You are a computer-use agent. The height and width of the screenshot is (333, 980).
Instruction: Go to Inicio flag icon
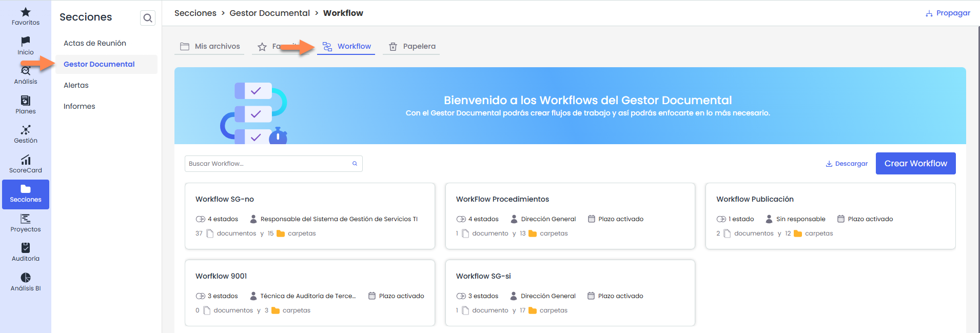pos(26,42)
